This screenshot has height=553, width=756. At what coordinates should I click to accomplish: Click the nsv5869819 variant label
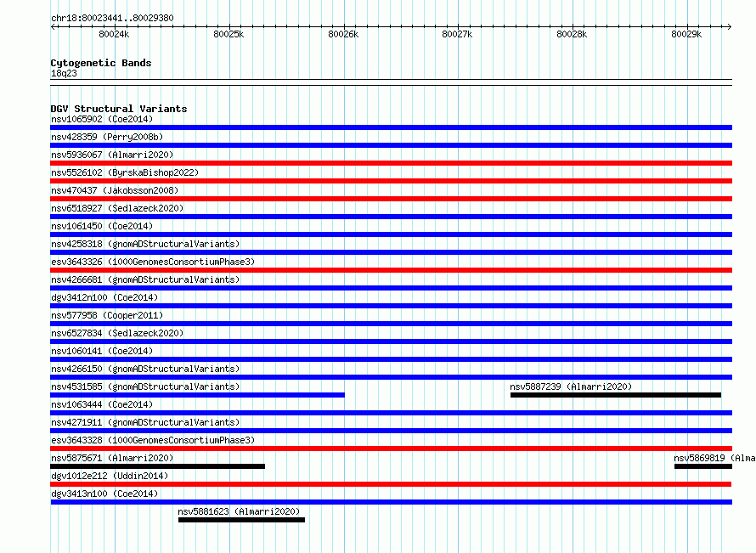tap(714, 458)
